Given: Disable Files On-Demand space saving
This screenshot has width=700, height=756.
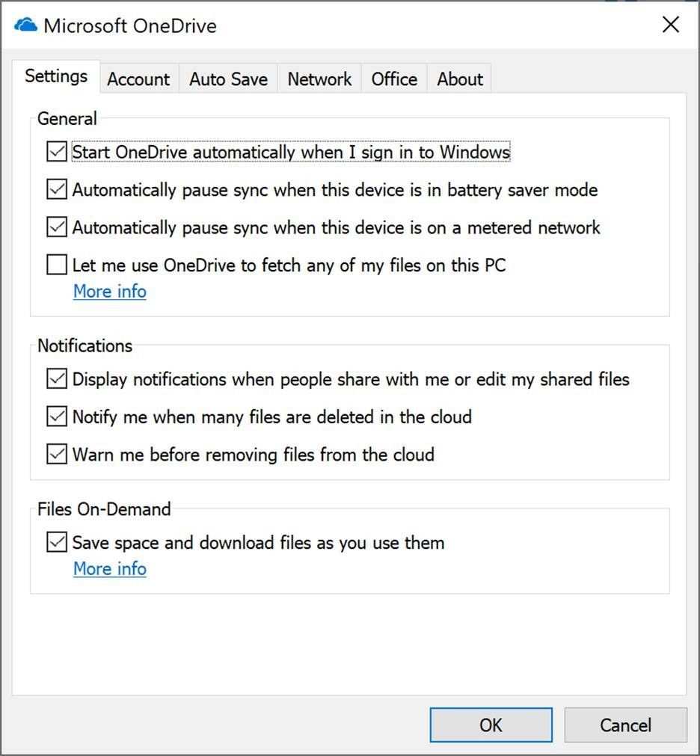Looking at the screenshot, I should click(x=55, y=542).
